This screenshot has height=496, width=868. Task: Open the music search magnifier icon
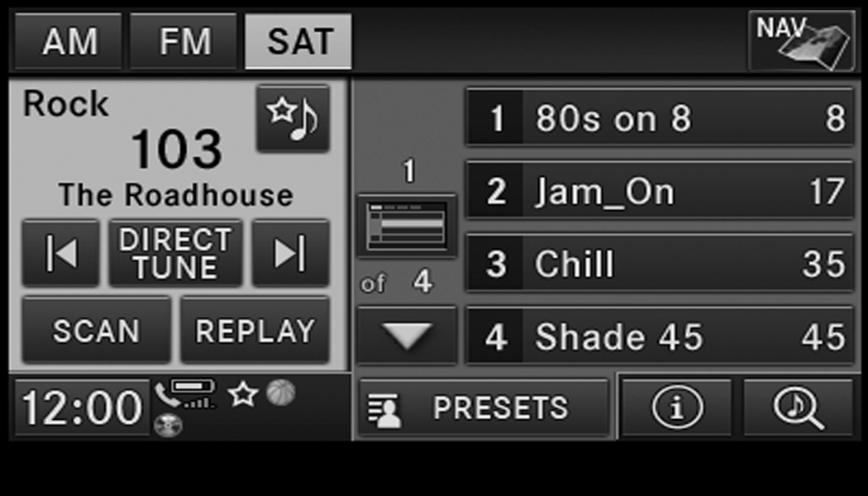tap(798, 408)
